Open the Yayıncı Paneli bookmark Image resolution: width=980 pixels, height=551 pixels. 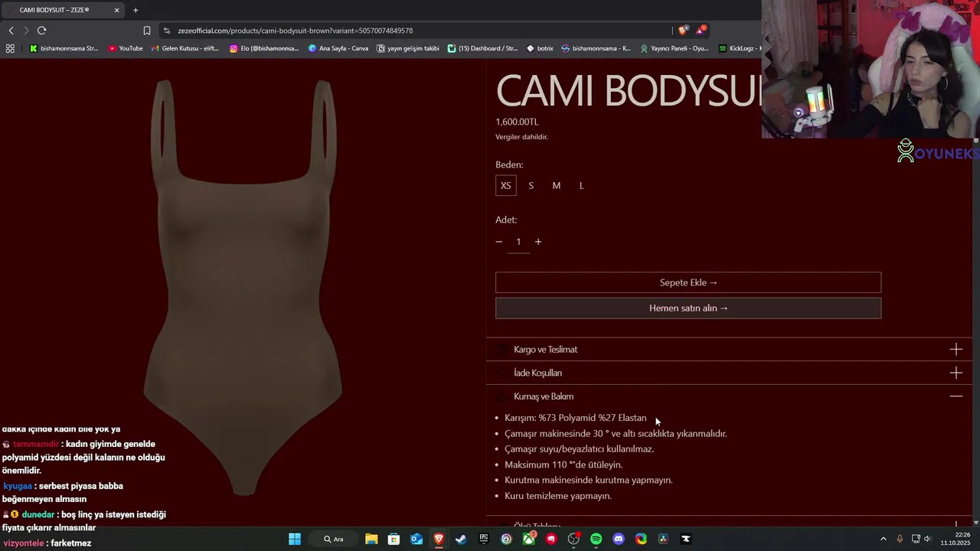(x=675, y=48)
